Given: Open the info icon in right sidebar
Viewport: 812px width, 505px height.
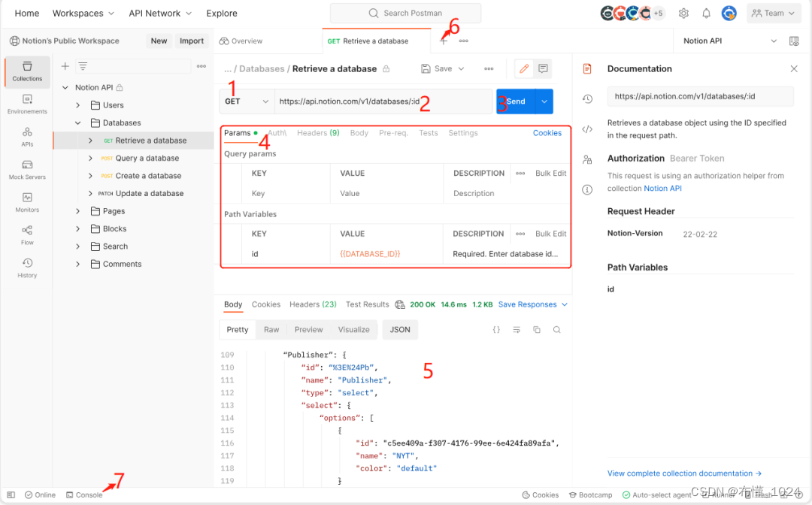Looking at the screenshot, I should click(587, 190).
